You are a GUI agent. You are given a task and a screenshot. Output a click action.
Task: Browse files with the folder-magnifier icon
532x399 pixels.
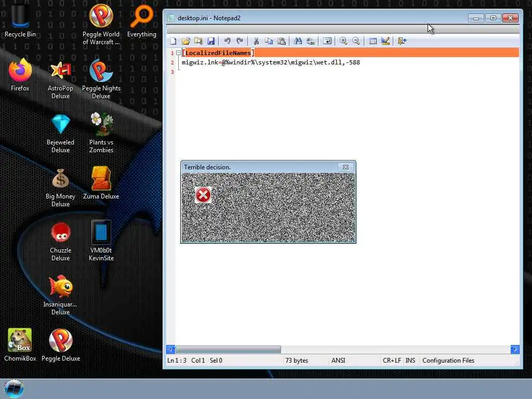[x=198, y=41]
